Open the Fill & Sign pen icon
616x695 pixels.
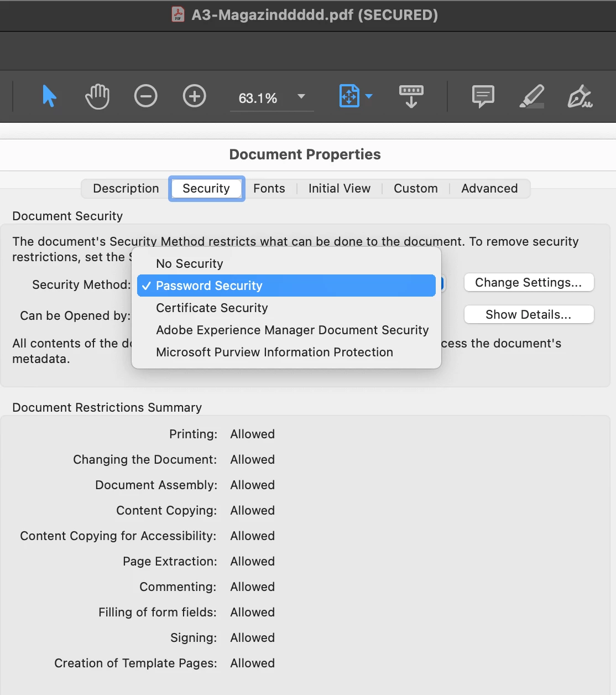click(x=580, y=96)
